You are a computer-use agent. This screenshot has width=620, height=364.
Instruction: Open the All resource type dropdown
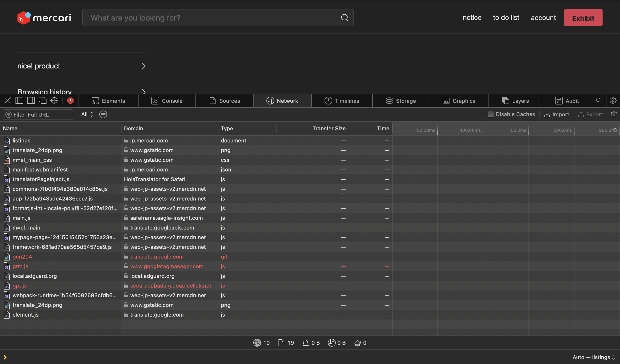click(87, 114)
